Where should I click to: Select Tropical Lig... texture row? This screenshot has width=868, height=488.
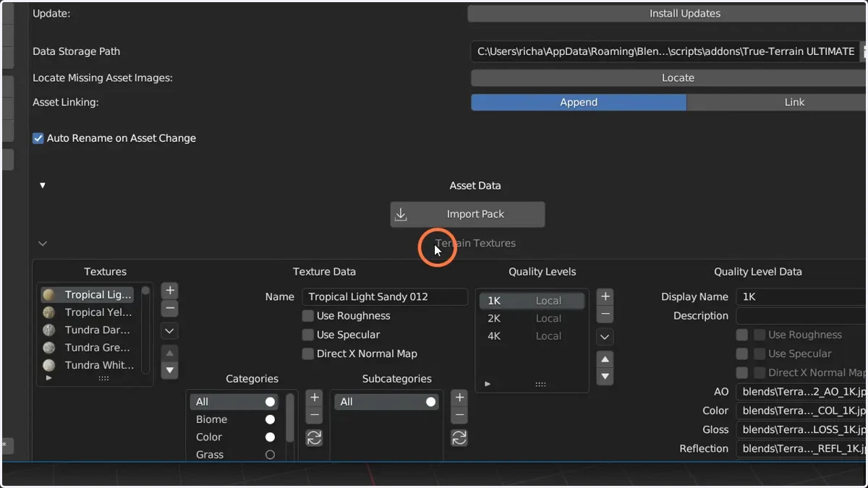coord(88,295)
